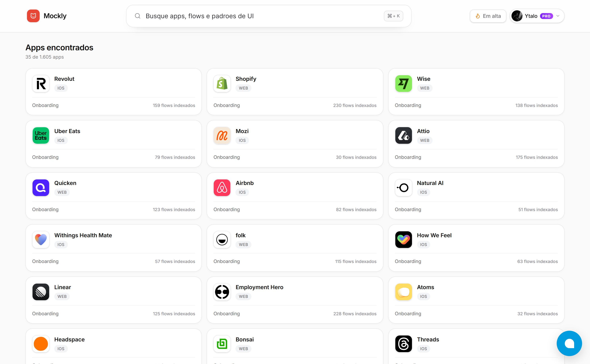Click the Em alta trending button
This screenshot has width=590, height=364.
click(488, 16)
